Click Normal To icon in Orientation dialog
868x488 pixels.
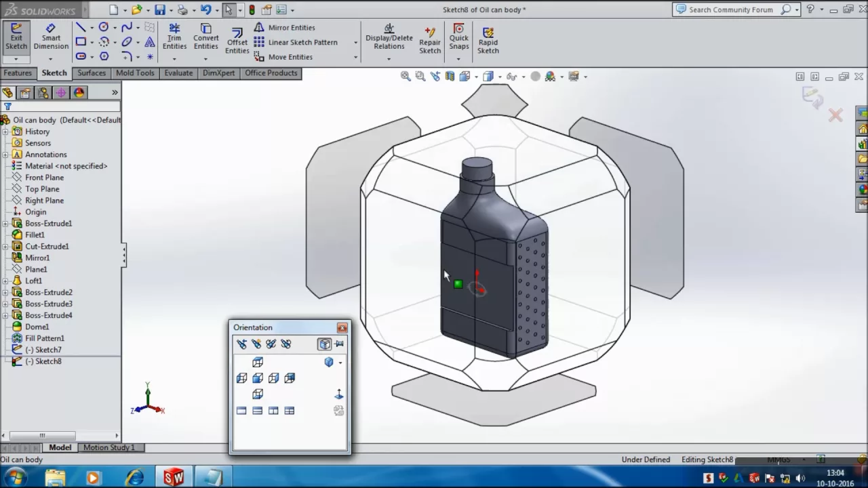coord(338,394)
